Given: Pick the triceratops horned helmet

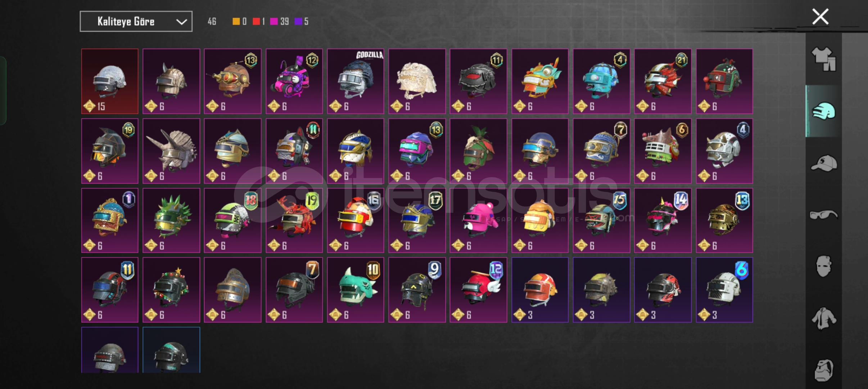Looking at the screenshot, I should [x=171, y=151].
